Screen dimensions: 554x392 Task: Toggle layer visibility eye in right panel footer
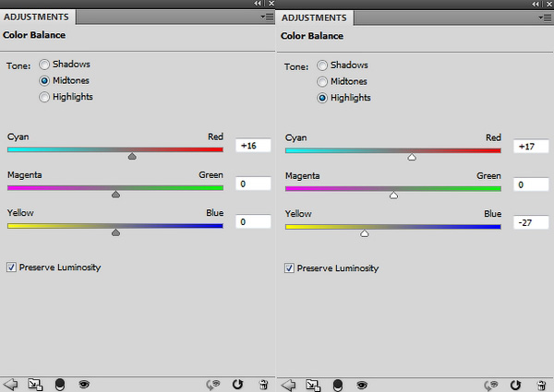(x=362, y=385)
